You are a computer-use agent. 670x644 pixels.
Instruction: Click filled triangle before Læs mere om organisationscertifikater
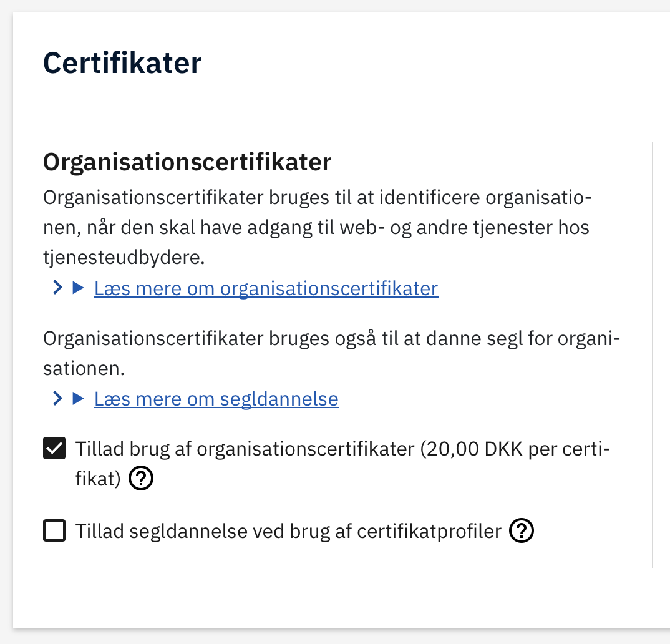coord(78,288)
